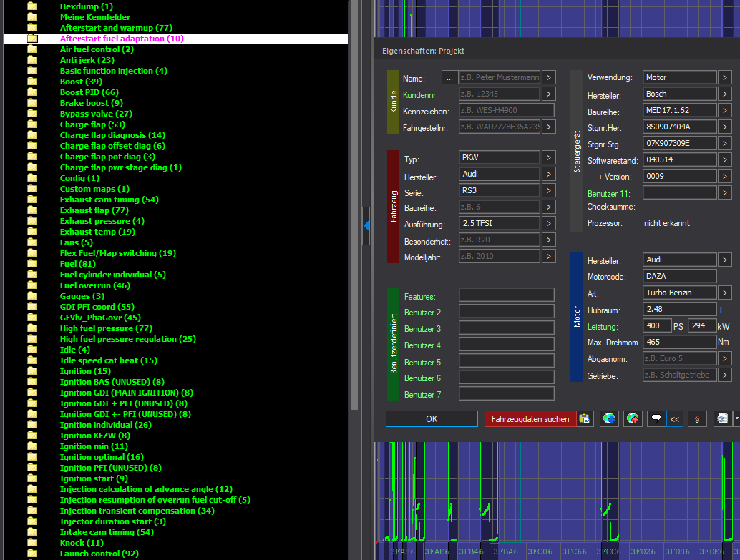Screen dimensions: 740x560
Task: Click Fahrzeugdaten suchen button
Action: click(530, 418)
